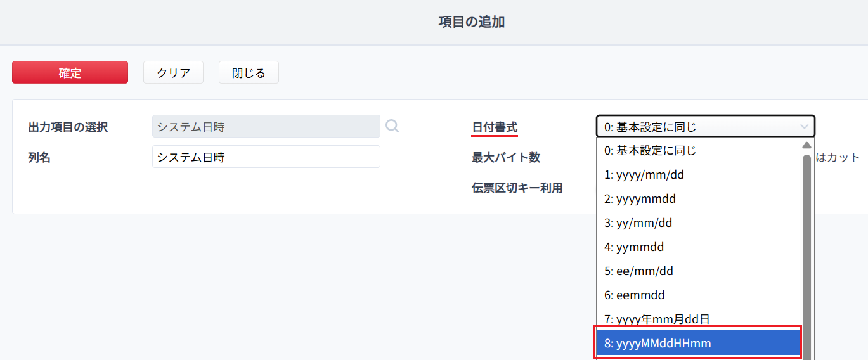
Task: Choose the 4: yymmdd format
Action: (x=699, y=247)
